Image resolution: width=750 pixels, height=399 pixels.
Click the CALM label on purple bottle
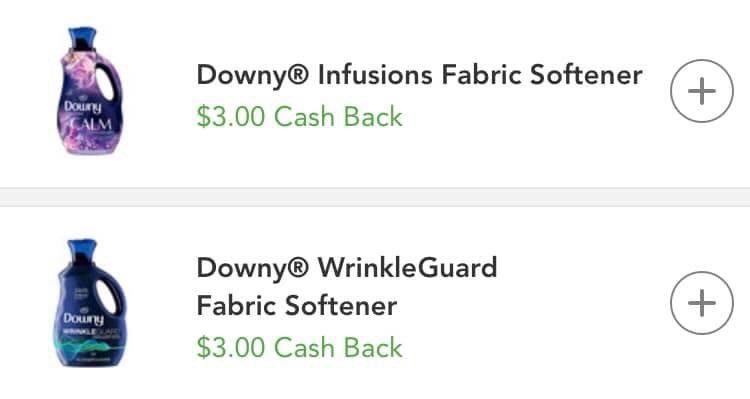tap(91, 125)
